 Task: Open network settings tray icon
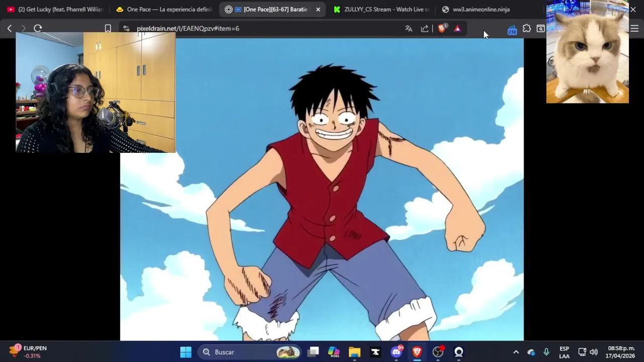point(582,352)
